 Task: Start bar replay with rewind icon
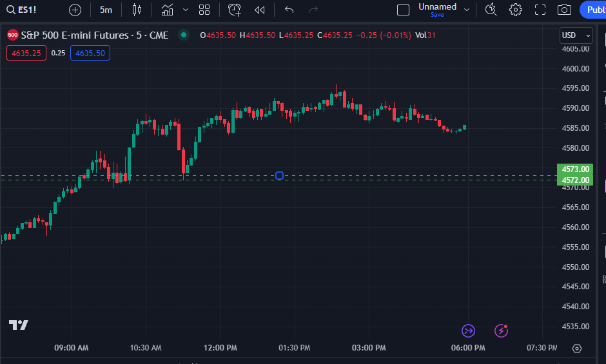tap(260, 10)
